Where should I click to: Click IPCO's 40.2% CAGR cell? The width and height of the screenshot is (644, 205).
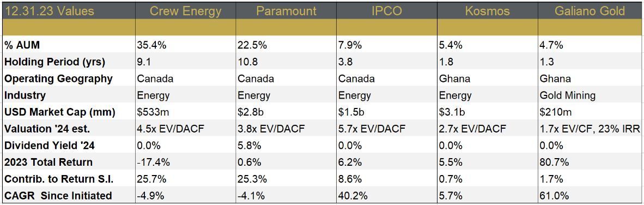coord(386,196)
